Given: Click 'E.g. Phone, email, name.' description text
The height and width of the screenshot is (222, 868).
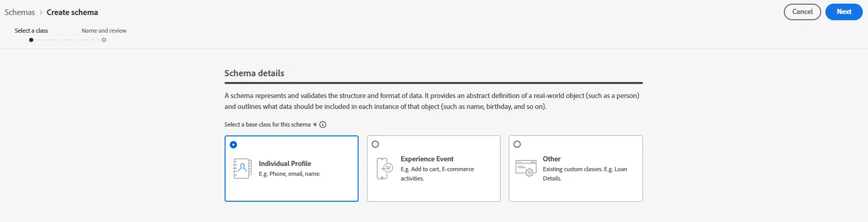Looking at the screenshot, I should coord(290,174).
